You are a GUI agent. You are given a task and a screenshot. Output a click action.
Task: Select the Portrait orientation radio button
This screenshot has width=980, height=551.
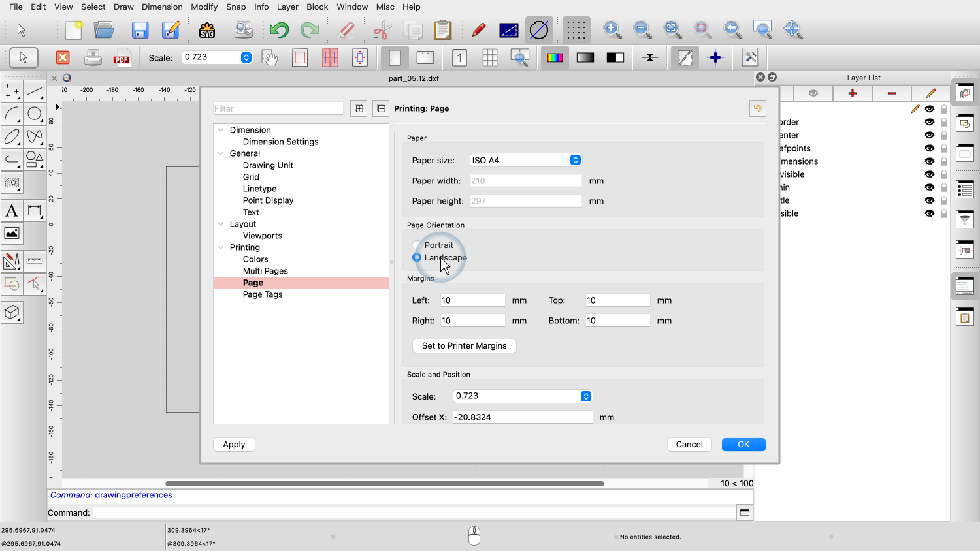tap(417, 245)
